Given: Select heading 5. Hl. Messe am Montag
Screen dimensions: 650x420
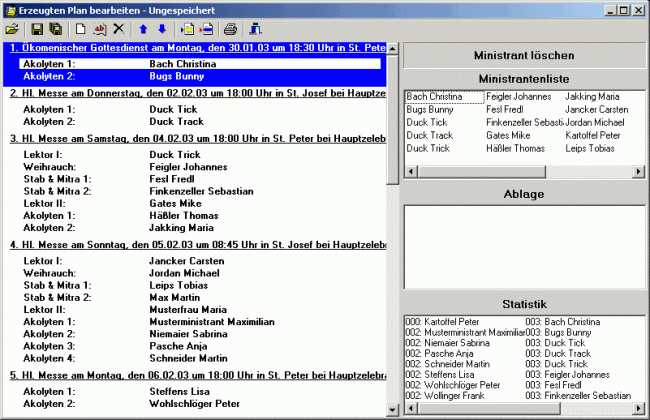Looking at the screenshot, I should pos(198,375).
